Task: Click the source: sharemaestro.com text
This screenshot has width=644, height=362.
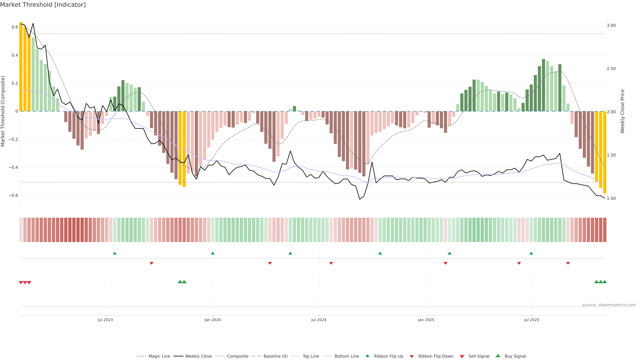Action: tap(609, 305)
